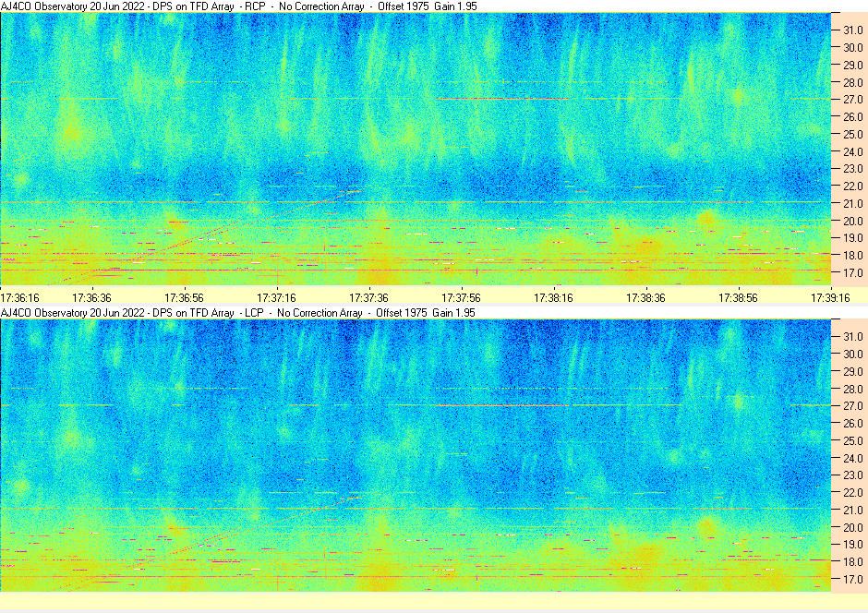Pick the 29.0 frequency label in LCP panel
This screenshot has width=868, height=613.
pos(853,372)
